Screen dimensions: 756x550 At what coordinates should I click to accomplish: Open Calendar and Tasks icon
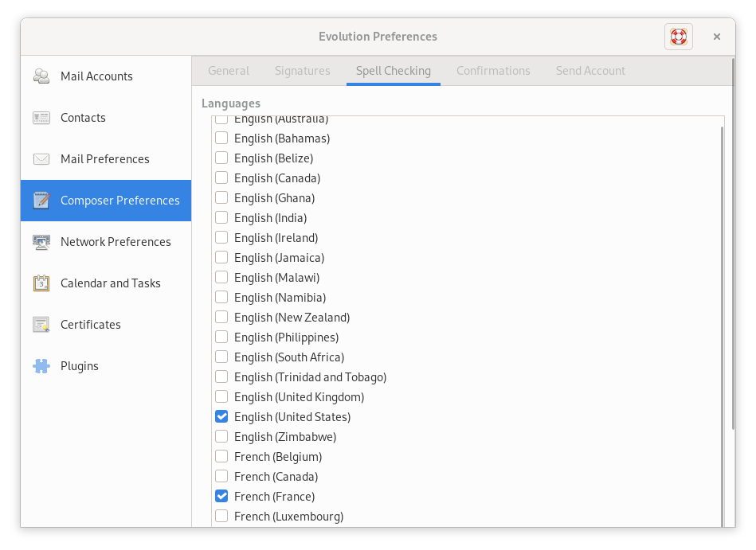(41, 283)
